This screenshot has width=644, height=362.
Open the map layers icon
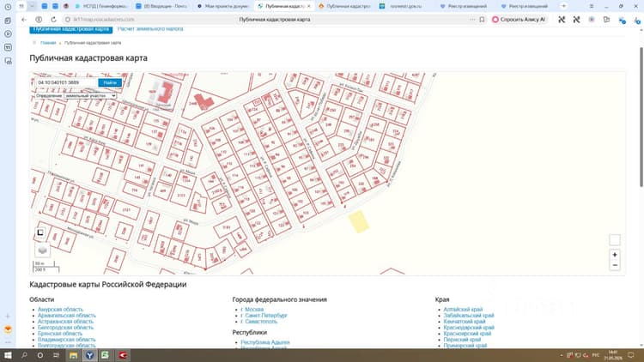(42, 250)
